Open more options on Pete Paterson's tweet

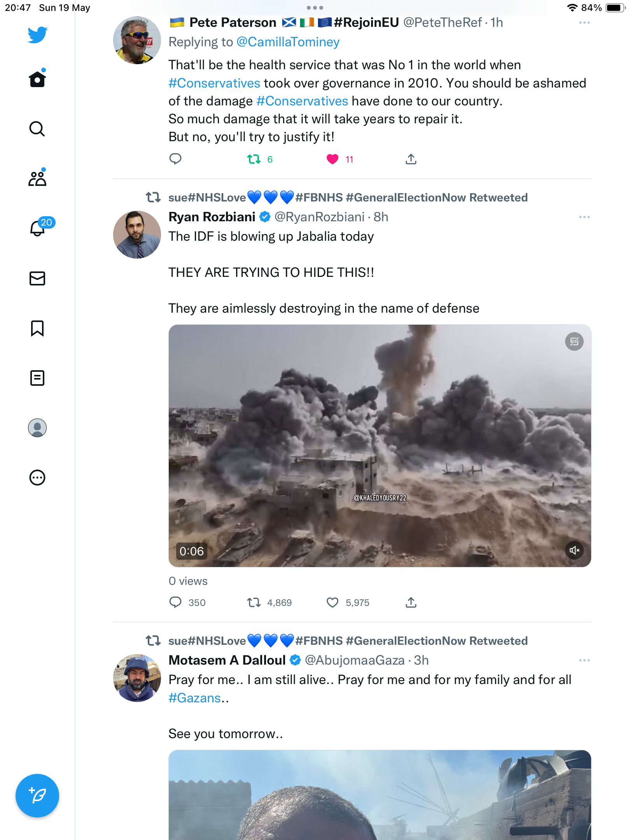tap(584, 23)
